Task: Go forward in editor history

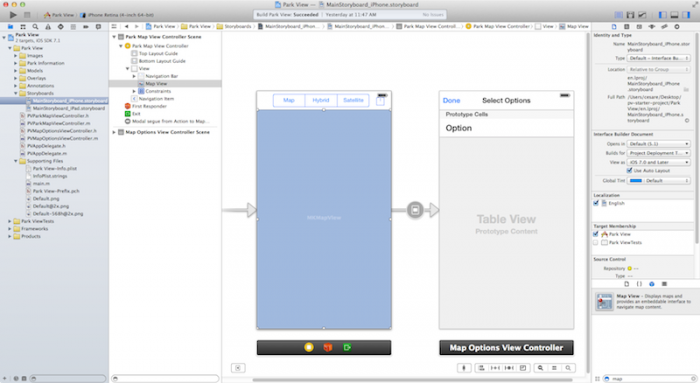Action: pyautogui.click(x=137, y=26)
